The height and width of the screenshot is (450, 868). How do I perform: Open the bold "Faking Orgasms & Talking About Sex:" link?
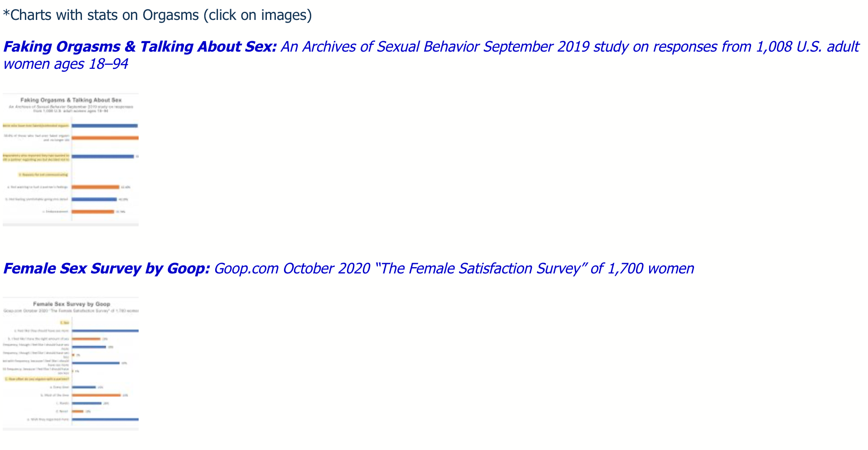(140, 47)
